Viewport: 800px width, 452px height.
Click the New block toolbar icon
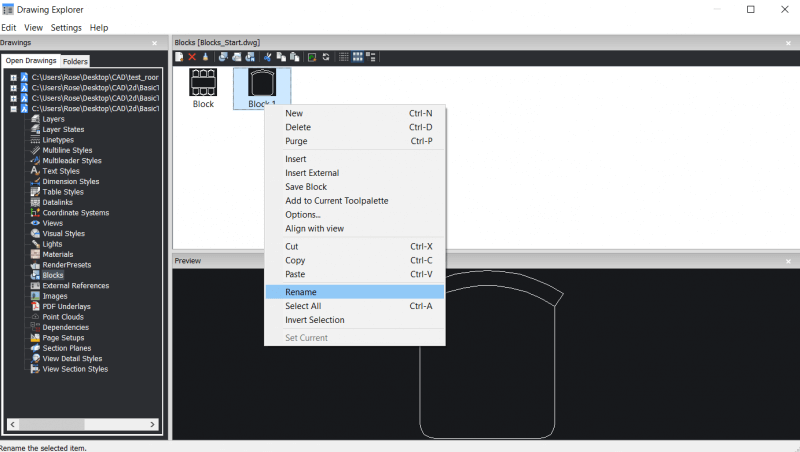179,57
